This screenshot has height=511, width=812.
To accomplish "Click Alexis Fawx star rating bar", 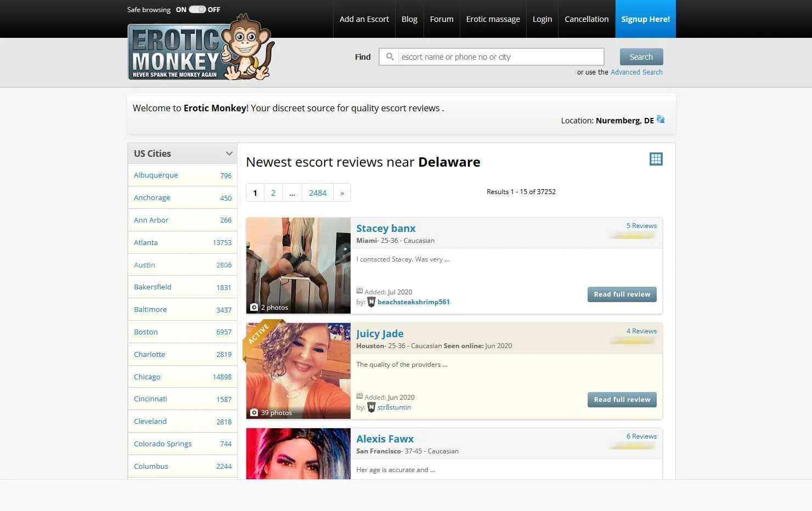I will point(632,446).
